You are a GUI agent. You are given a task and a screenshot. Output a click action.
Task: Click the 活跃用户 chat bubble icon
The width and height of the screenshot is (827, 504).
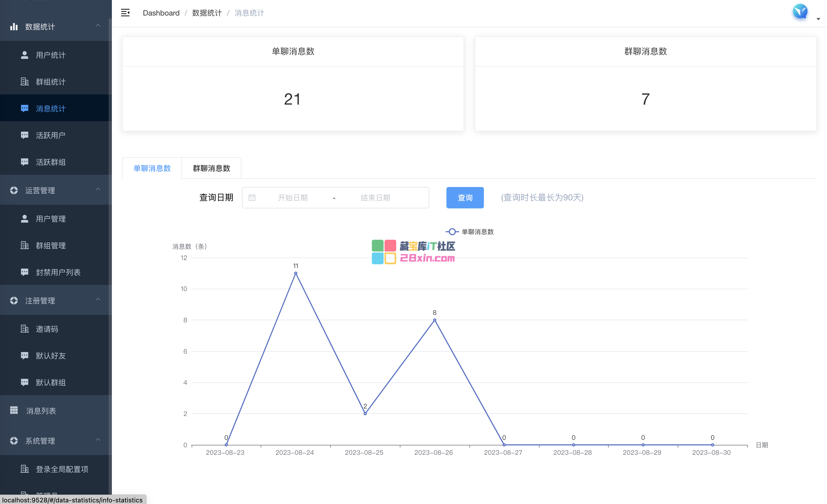coord(25,135)
